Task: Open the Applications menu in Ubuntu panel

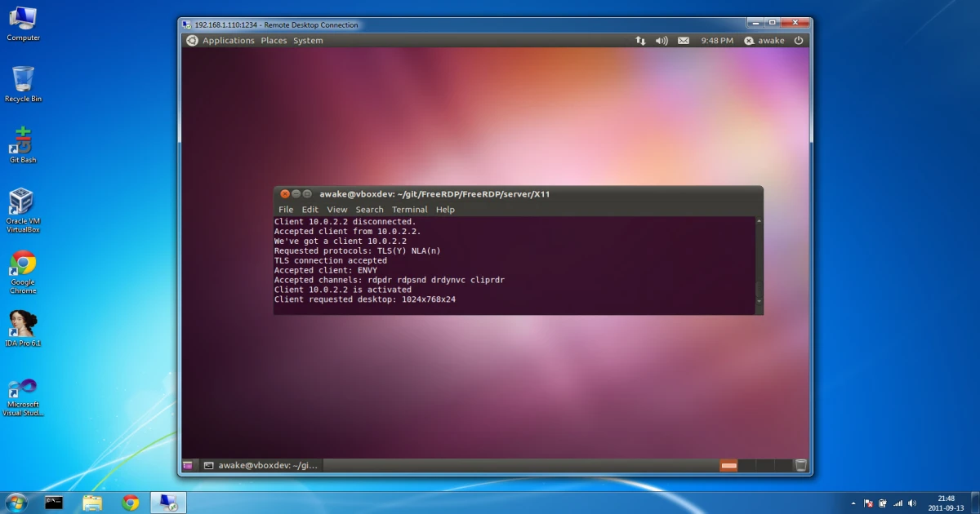Action: 228,41
